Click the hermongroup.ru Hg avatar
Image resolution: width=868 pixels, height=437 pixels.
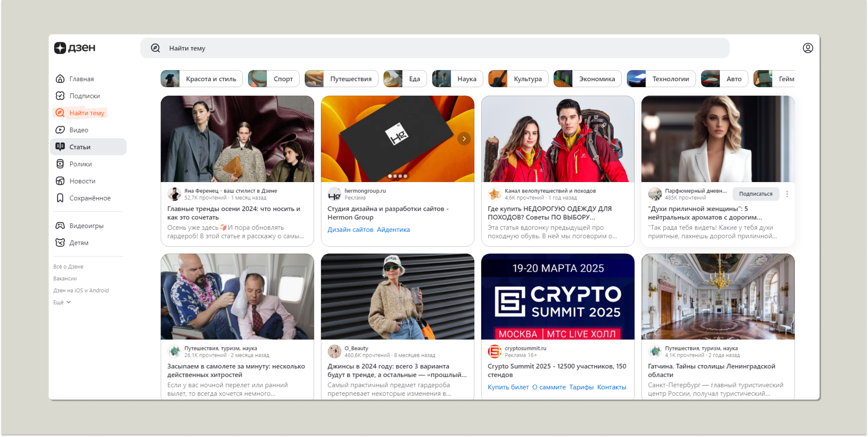[334, 194]
